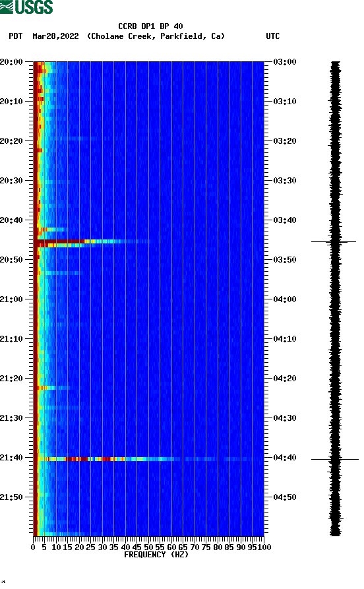
Task: Click the '04:40' UTC time label
Action: [x=285, y=458]
